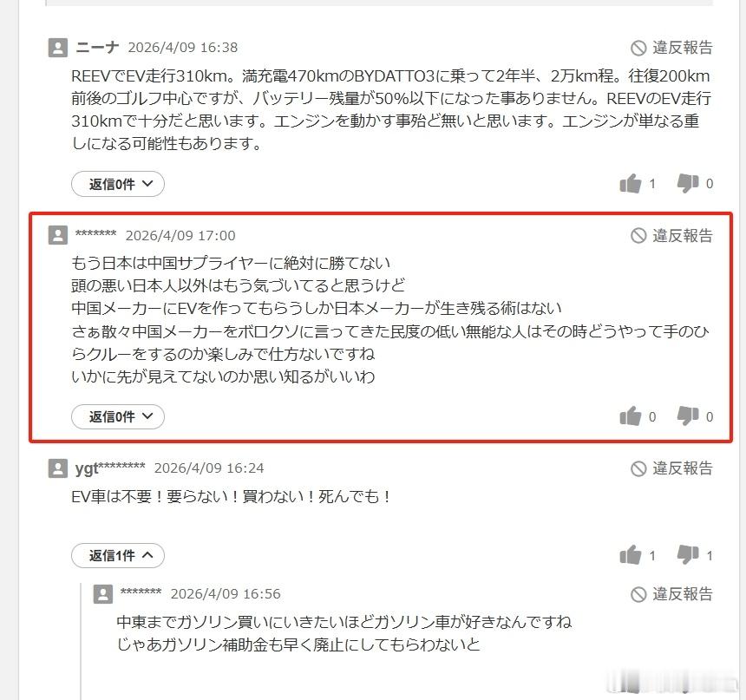
Task: Expand 返信0件 under the highlighted comment
Action: pos(118,417)
